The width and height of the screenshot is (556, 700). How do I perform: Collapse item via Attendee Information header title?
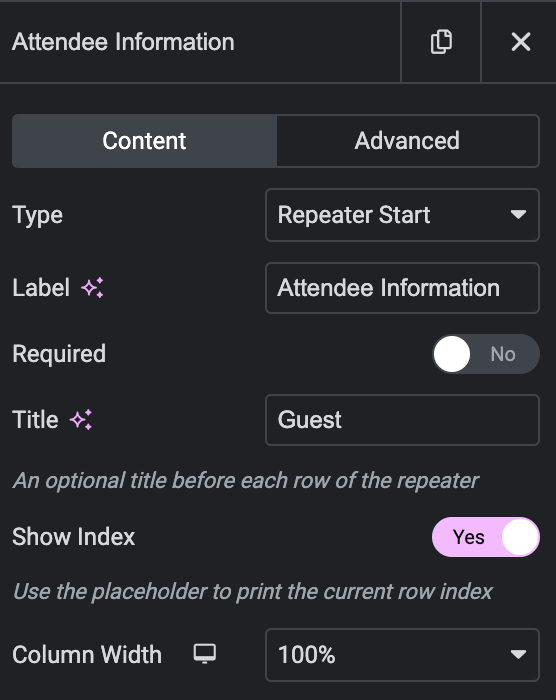[x=123, y=42]
